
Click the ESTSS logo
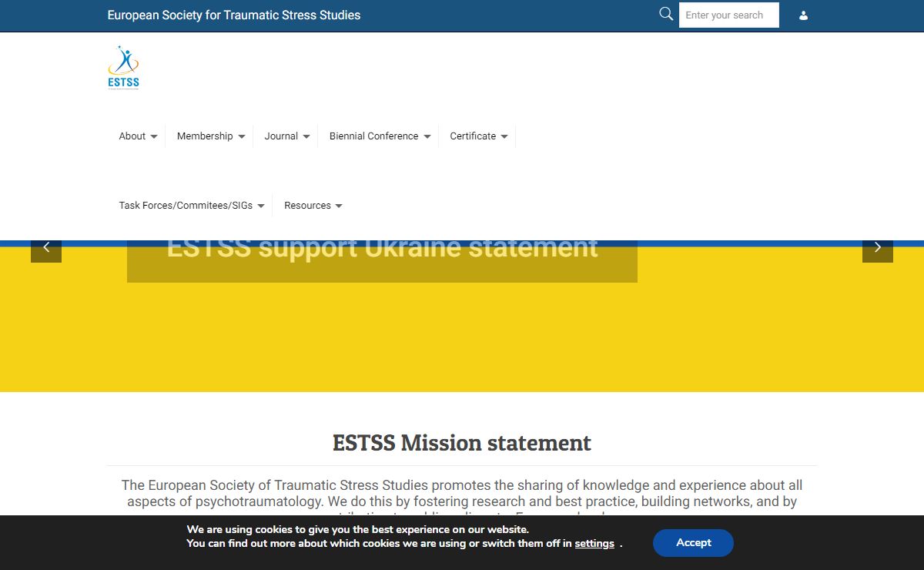coord(123,68)
